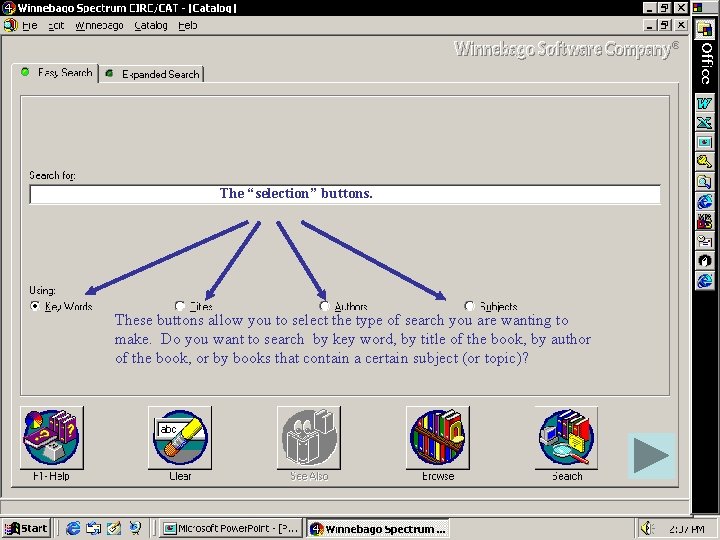Open the Help menu
Viewport: 720px width, 540px height.
pos(187,26)
